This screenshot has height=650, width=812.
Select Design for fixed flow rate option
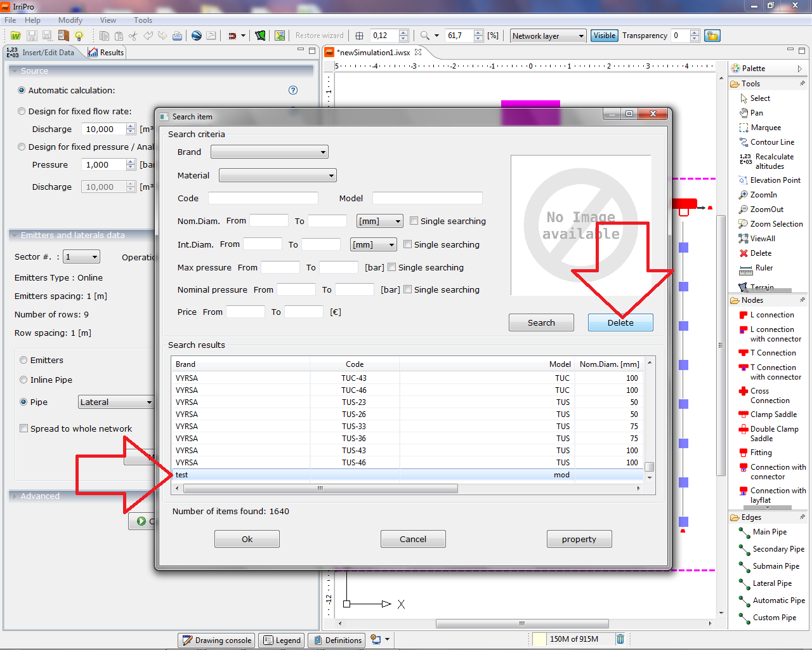tap(22, 111)
